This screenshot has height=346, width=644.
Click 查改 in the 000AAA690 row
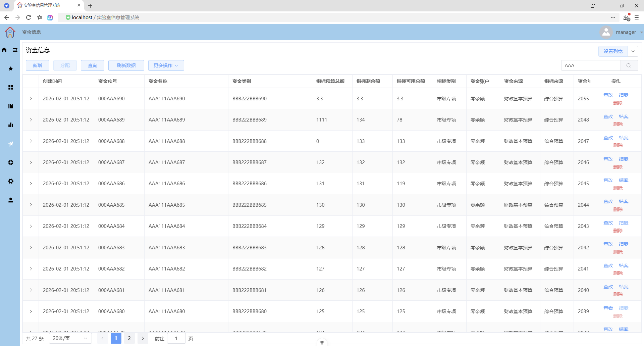(608, 95)
